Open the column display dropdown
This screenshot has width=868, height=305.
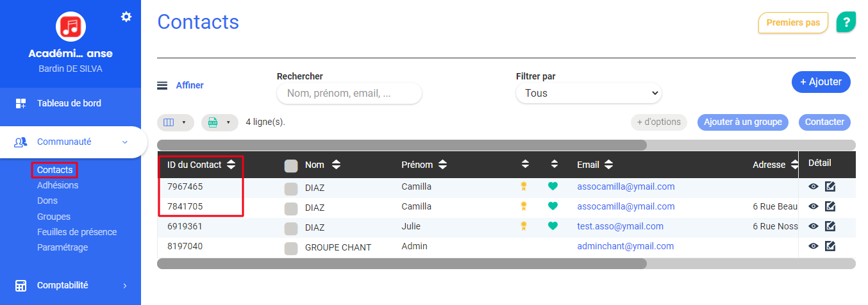coord(176,122)
